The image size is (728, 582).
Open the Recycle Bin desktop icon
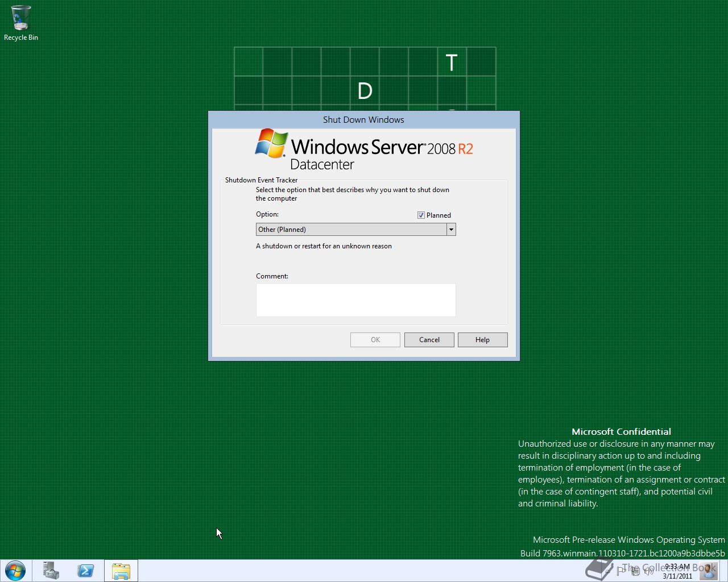[21, 23]
